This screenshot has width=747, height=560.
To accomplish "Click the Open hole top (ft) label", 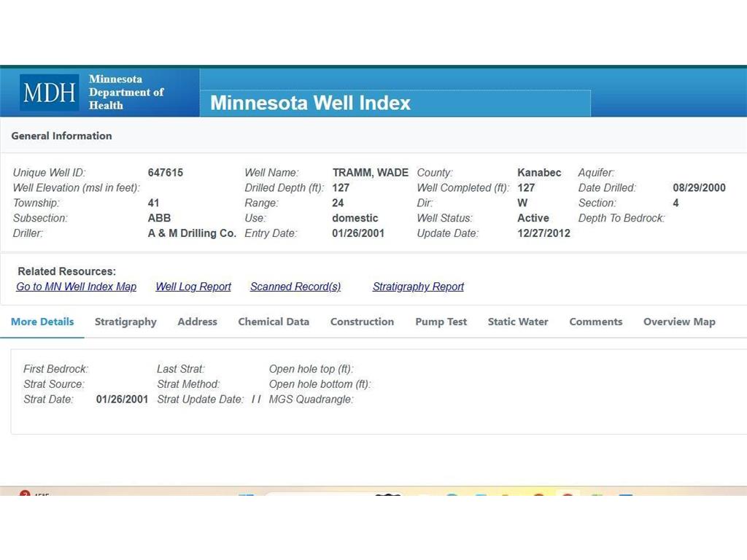I will 311,369.
